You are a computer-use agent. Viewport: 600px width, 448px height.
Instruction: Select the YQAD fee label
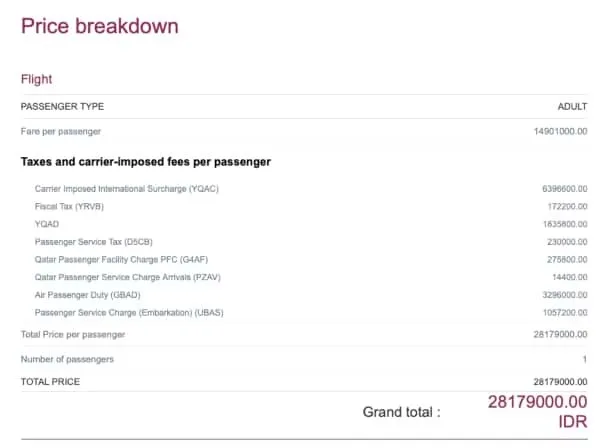(47, 224)
